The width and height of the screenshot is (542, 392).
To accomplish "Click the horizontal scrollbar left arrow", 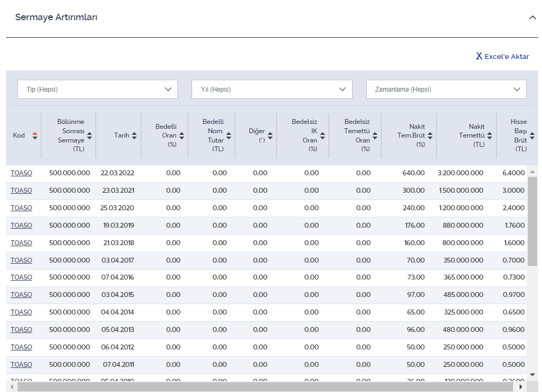I will click(x=12, y=387).
